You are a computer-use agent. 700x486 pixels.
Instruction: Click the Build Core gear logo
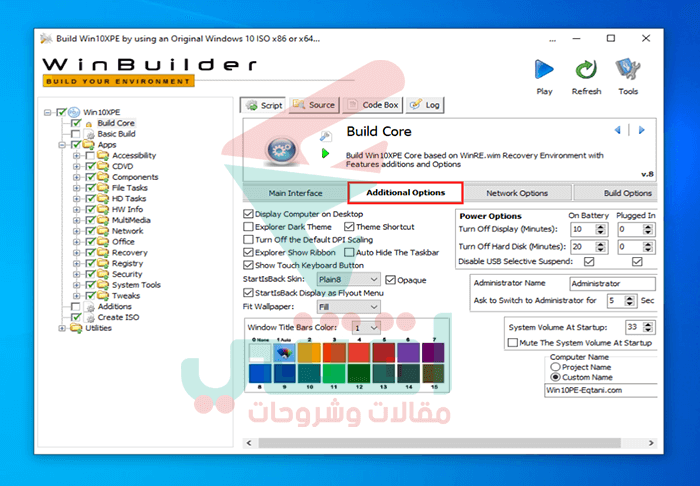click(281, 150)
